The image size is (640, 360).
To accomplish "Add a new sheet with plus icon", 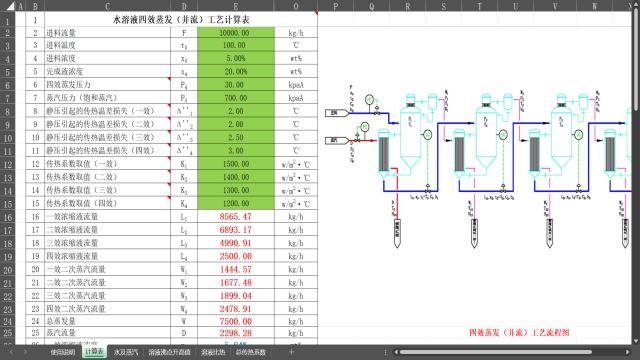I will (291, 352).
